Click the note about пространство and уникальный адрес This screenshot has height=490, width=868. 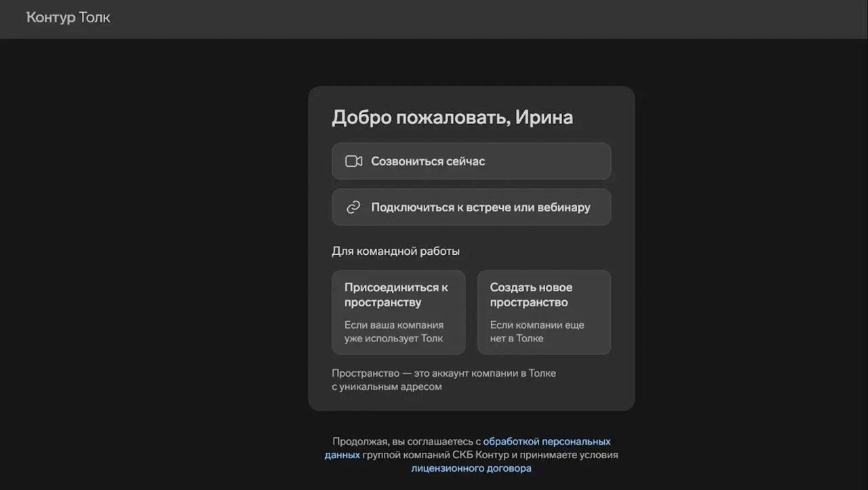click(x=443, y=380)
